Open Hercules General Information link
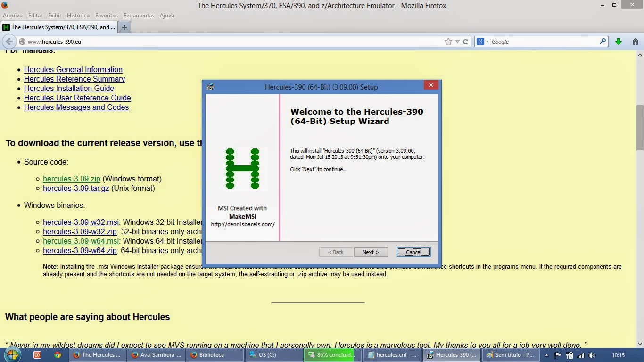Image resolution: width=644 pixels, height=362 pixels. 73,69
